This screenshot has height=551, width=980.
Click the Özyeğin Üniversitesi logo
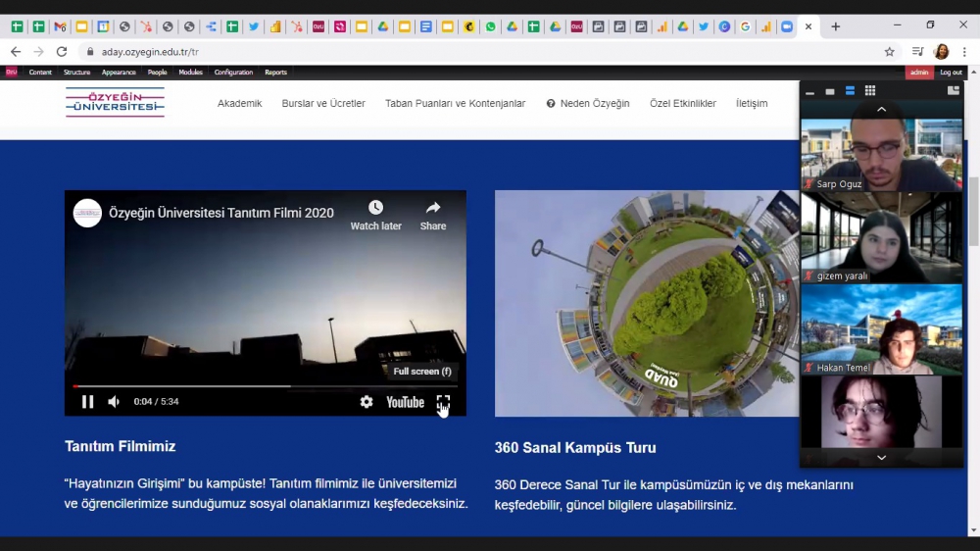pos(115,103)
